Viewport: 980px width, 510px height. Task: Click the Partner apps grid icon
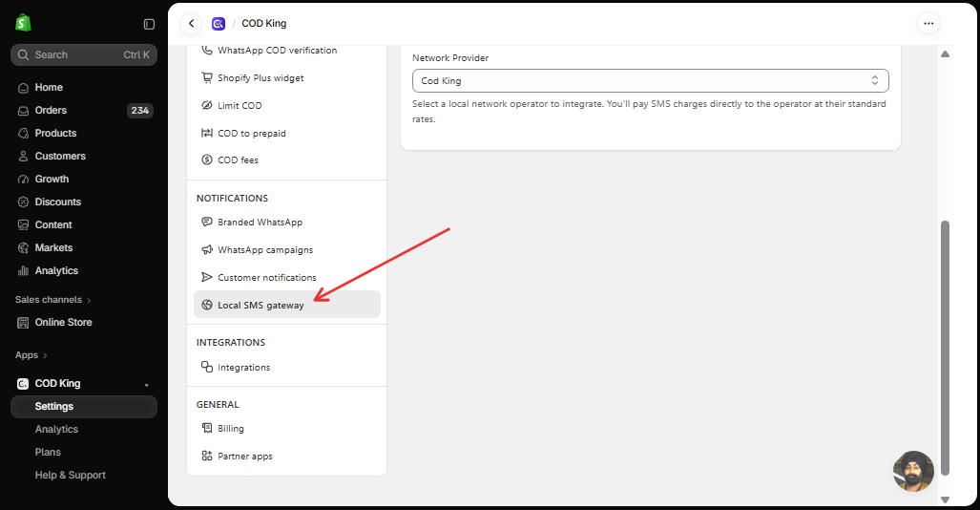point(207,456)
